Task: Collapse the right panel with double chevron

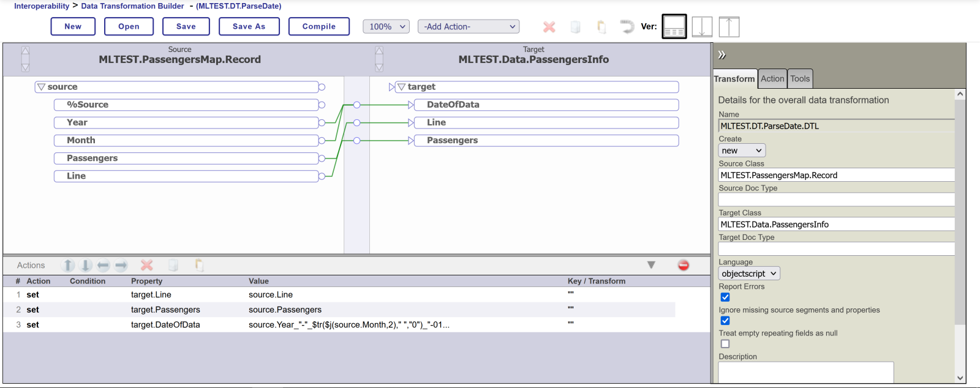Action: coord(722,54)
